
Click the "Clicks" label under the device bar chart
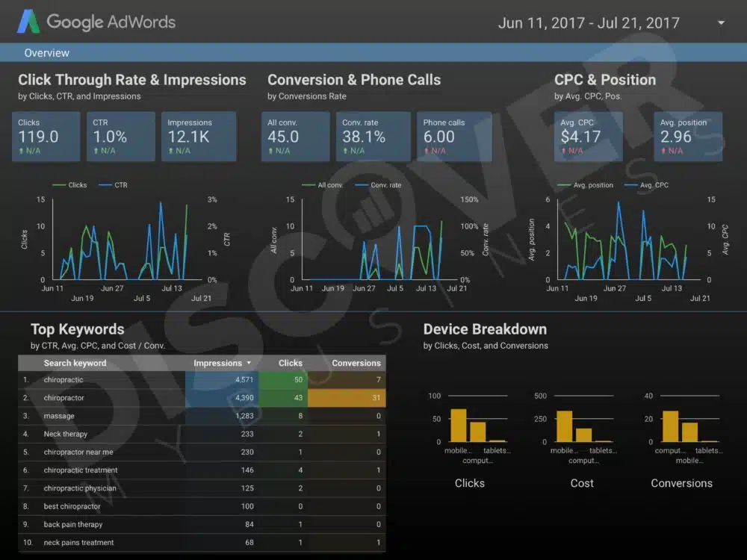pyautogui.click(x=469, y=483)
